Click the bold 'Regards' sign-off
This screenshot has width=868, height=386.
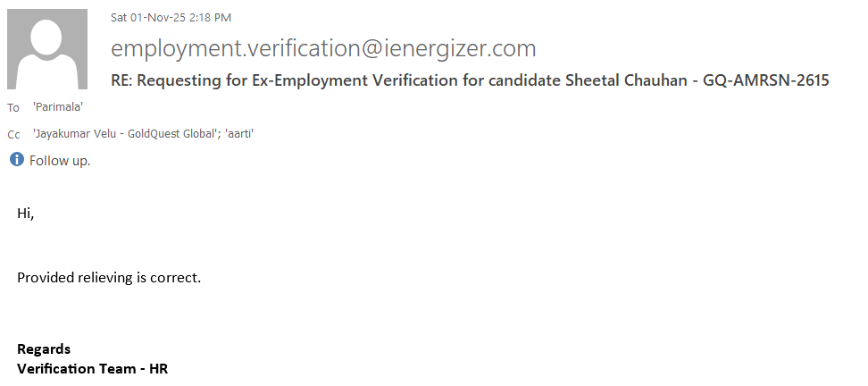coord(44,348)
